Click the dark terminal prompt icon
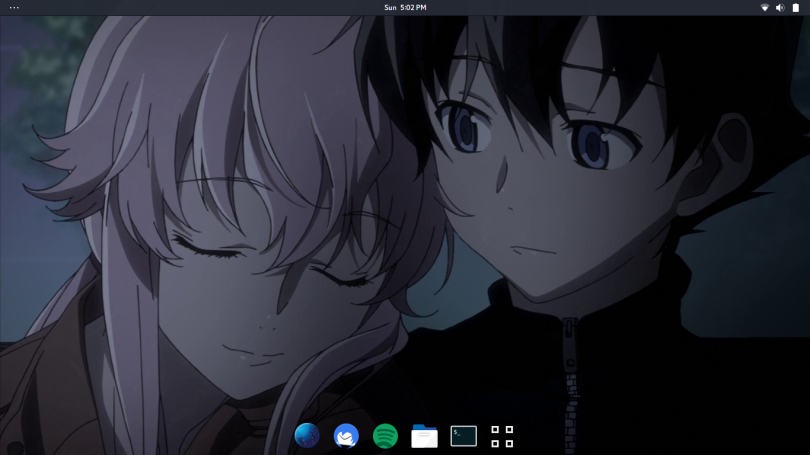Image resolution: width=810 pixels, height=455 pixels. [x=463, y=436]
